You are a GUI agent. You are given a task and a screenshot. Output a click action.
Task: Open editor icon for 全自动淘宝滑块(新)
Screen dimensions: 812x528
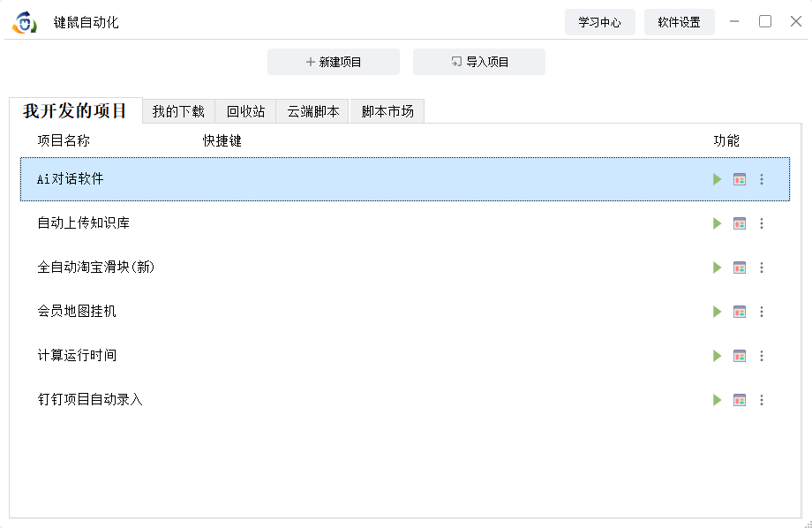pos(740,268)
